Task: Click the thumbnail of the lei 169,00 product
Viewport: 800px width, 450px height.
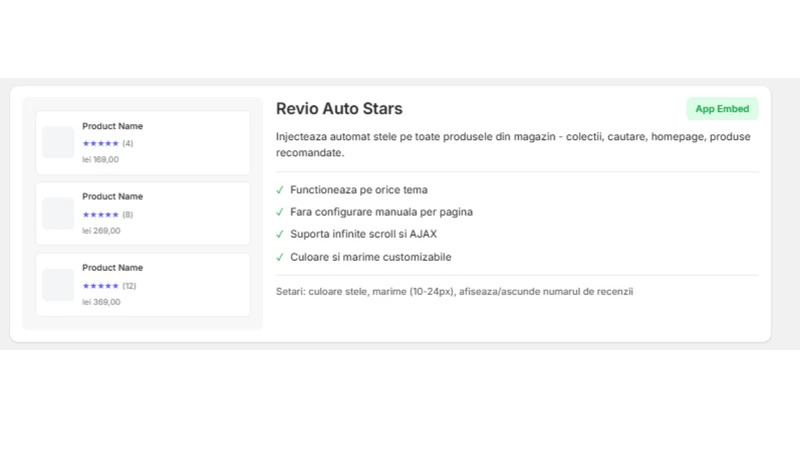Action: pos(58,142)
